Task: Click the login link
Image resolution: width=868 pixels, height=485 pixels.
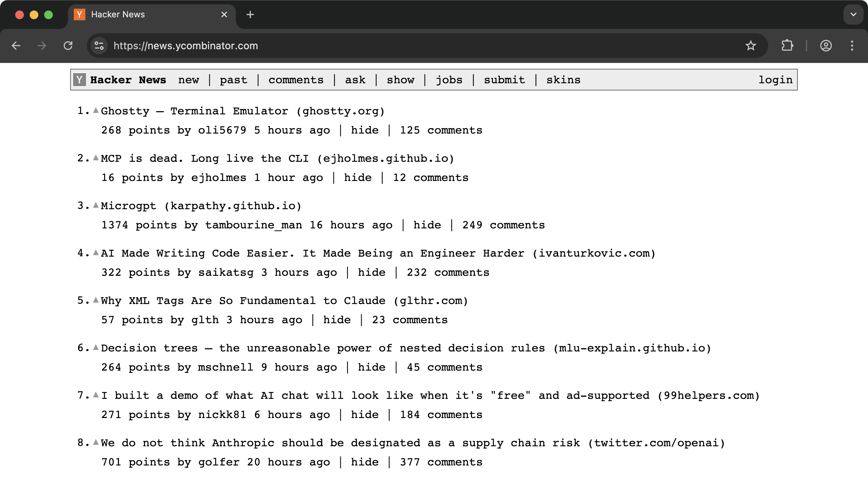Action: tap(775, 80)
